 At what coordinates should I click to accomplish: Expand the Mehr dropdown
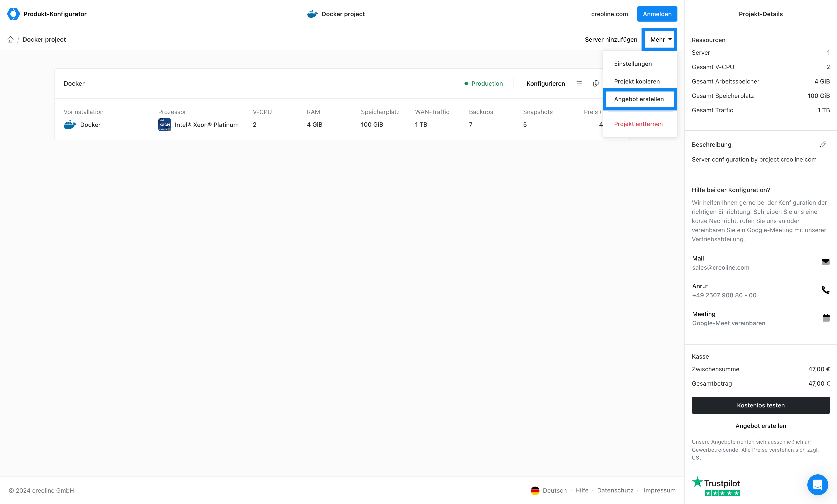tap(661, 39)
